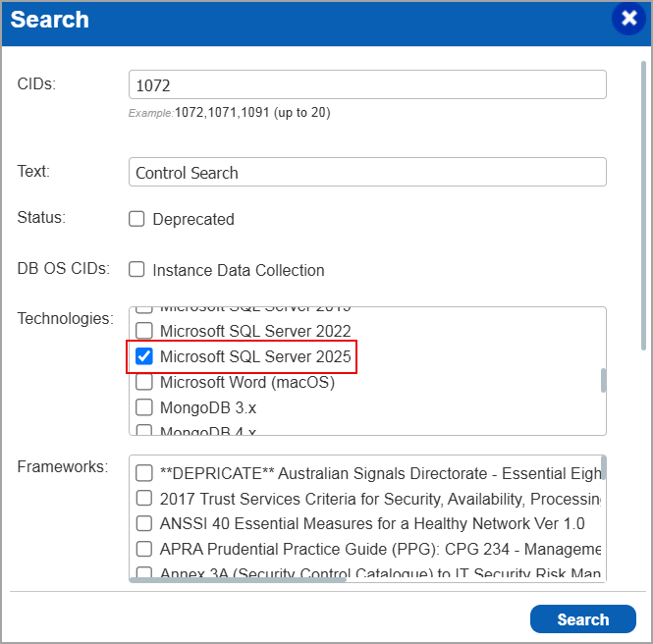Tick Microsoft SQL Server 2022 checkbox
The width and height of the screenshot is (653, 644).
coord(144,331)
